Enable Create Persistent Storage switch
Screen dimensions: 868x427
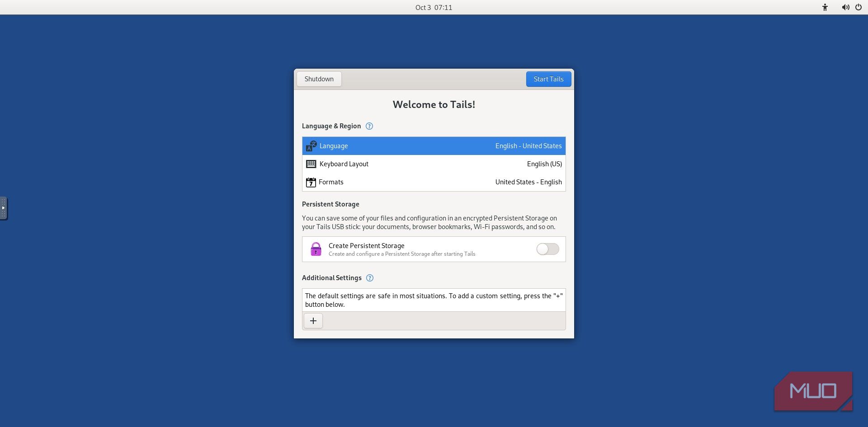coord(547,249)
